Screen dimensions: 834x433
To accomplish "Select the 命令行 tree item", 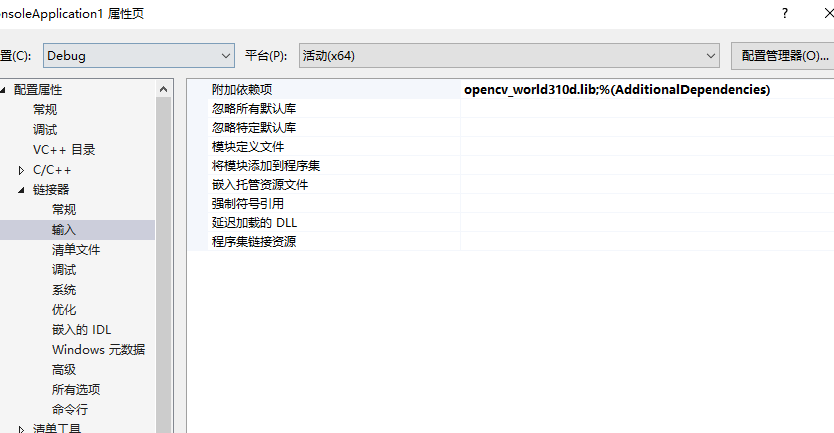I will pos(70,410).
